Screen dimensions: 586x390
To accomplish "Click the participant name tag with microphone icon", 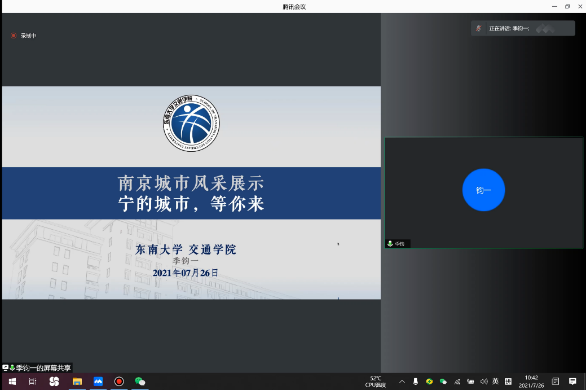I will (x=398, y=244).
